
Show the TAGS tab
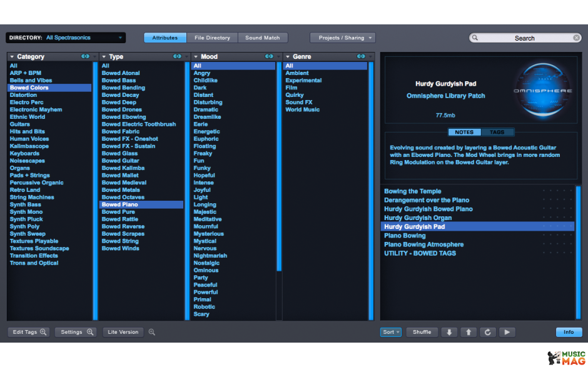click(x=497, y=133)
